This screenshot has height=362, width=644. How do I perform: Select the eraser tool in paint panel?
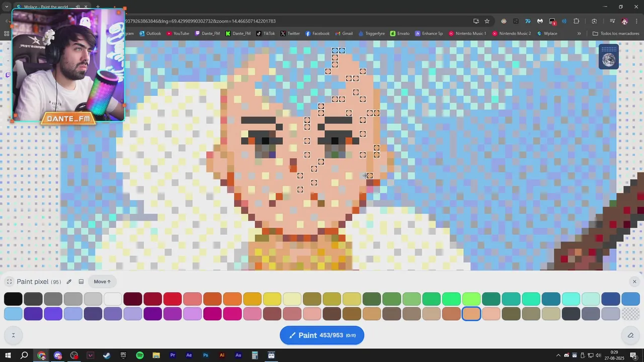[630, 335]
